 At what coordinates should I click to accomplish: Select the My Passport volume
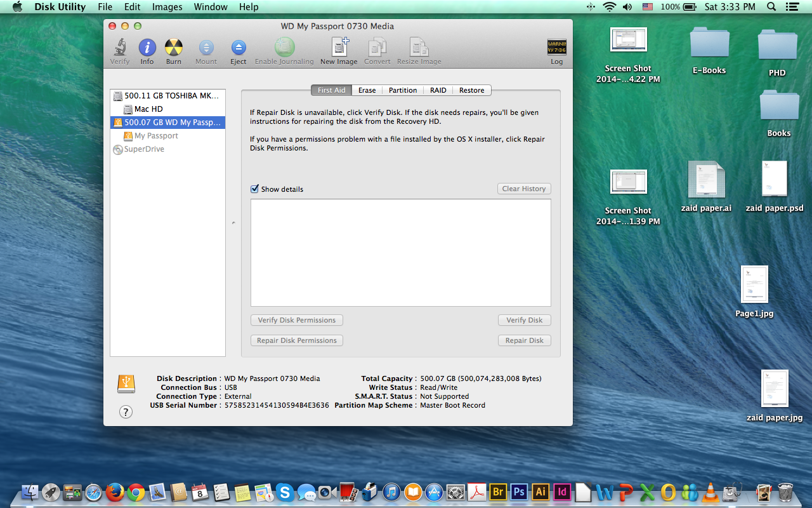[167, 136]
